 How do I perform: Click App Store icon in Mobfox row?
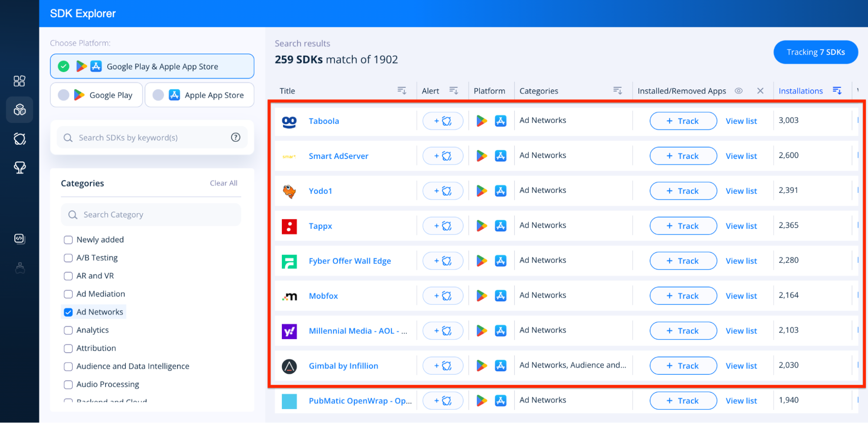(501, 296)
